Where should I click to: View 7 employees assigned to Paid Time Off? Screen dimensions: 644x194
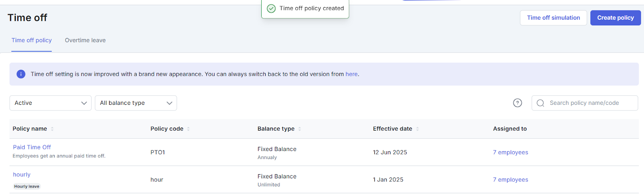tap(510, 152)
